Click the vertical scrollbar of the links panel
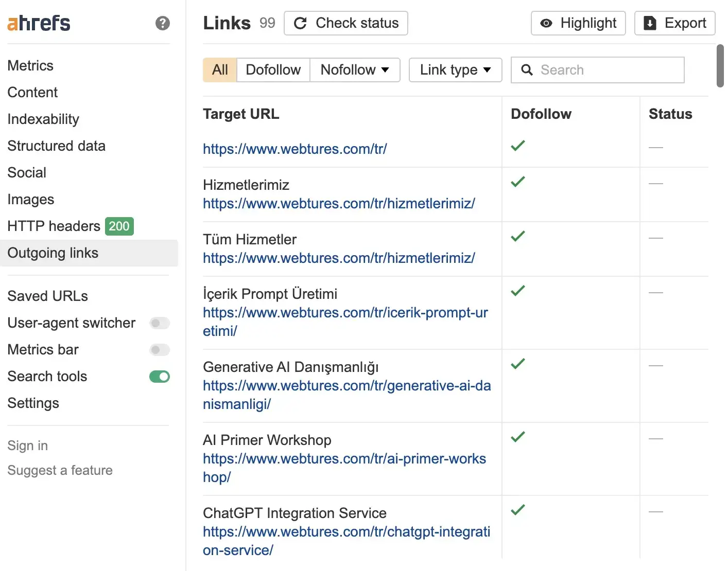Screen dimensions: 728x571 coord(720,67)
